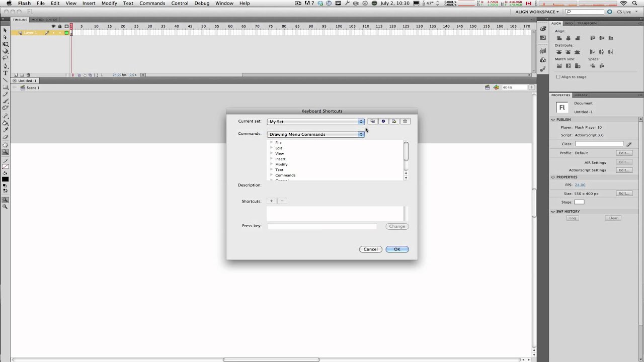
Task: Click Edit button next to document Size
Action: 624,194
